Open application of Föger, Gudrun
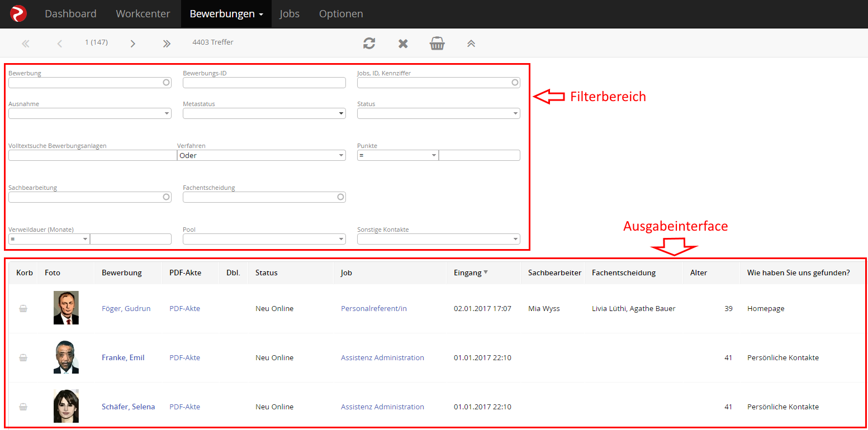 [126, 308]
